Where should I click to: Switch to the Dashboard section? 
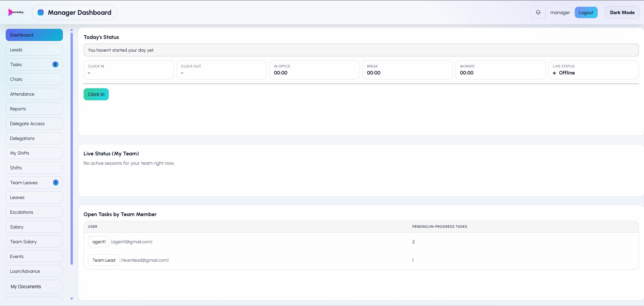(x=34, y=35)
